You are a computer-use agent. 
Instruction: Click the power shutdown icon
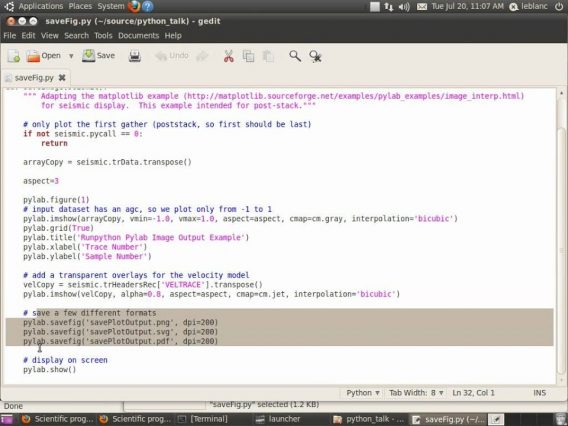coord(559,6)
